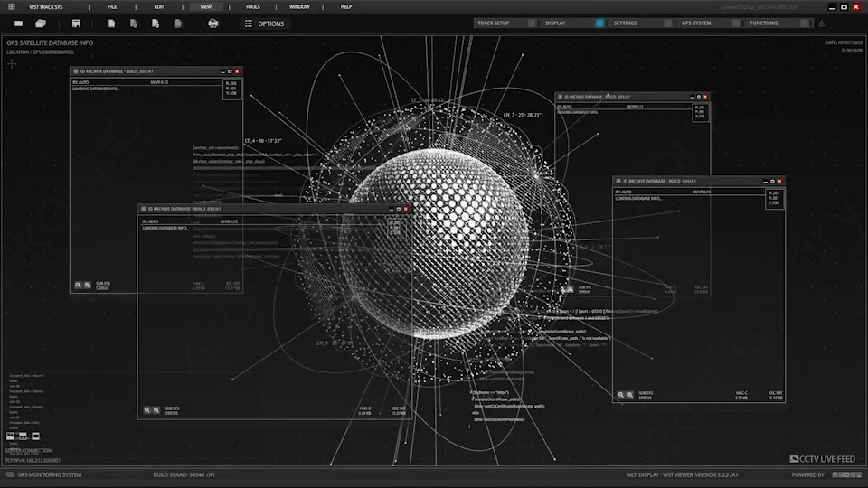
Task: Click SUB SYS STATUS in the widest archive window
Action: [172, 410]
